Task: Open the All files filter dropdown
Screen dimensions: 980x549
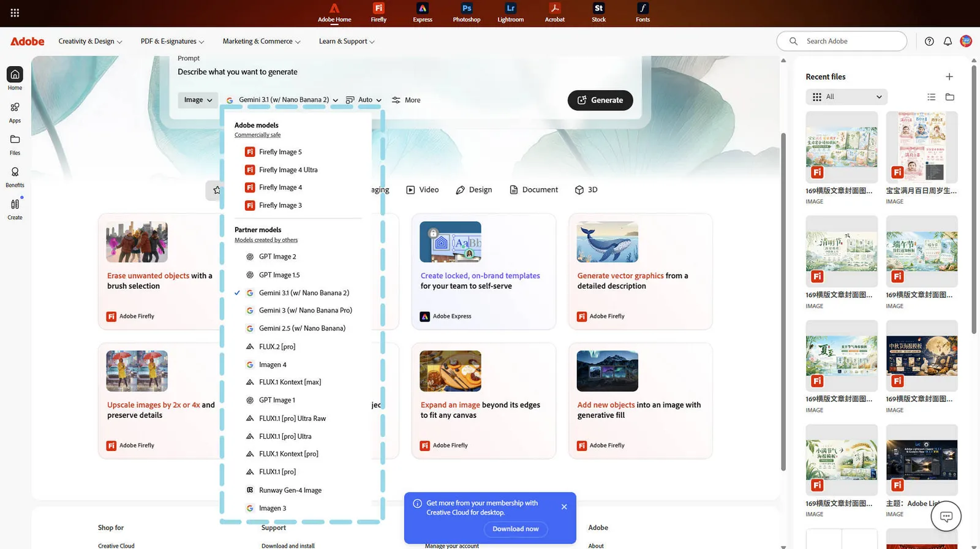Action: tap(846, 97)
